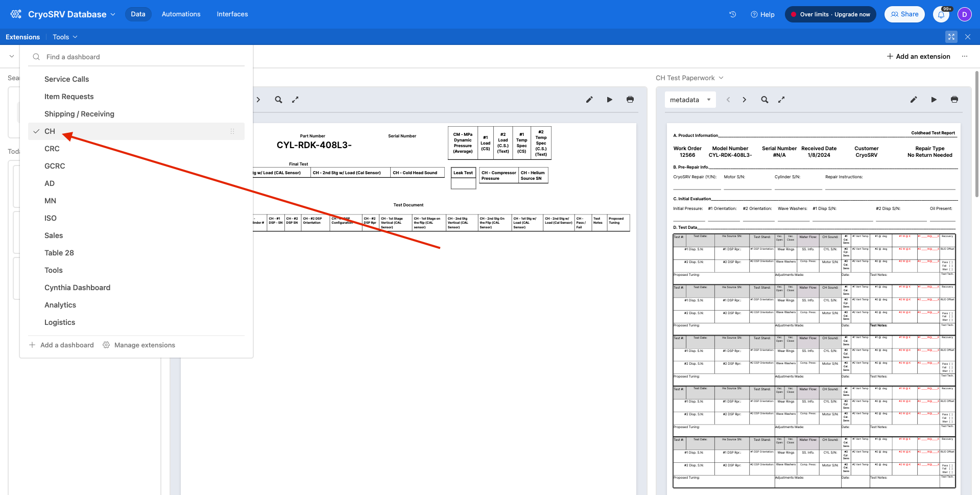Click the Upgrade now button
This screenshot has height=495, width=980.
coord(830,14)
